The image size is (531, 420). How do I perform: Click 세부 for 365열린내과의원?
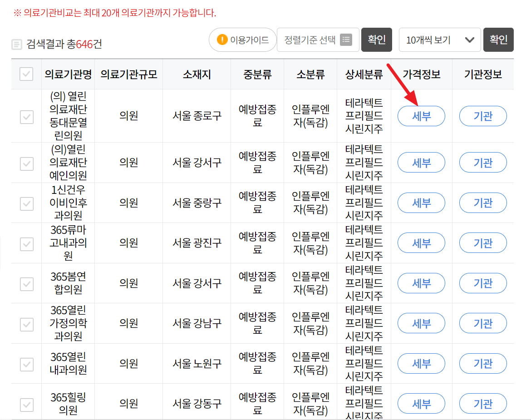click(x=421, y=363)
